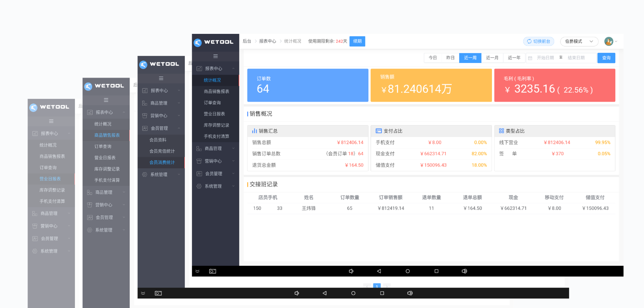Click the 切换前台 switch button
Screen dimensions: 644x308
pos(539,41)
